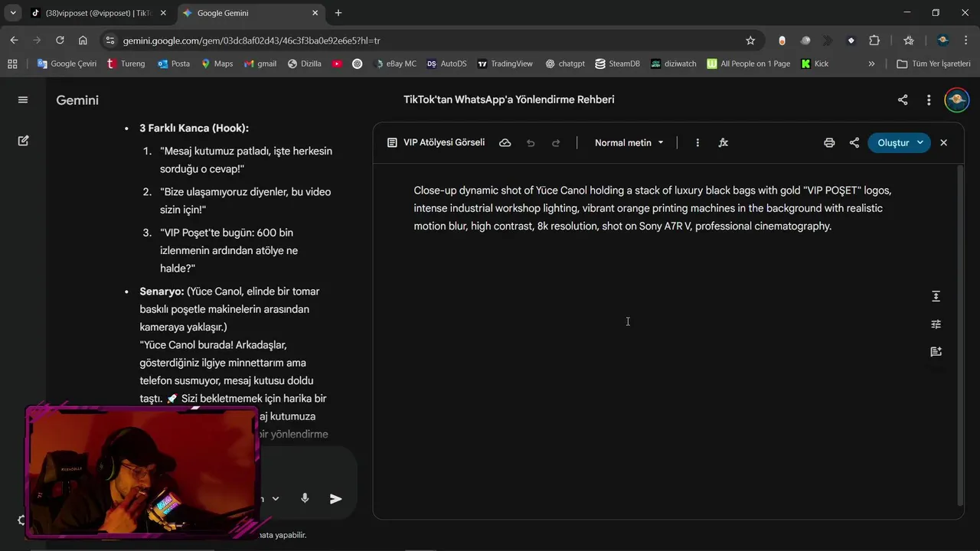The height and width of the screenshot is (551, 980).
Task: Open the diziwatch bookmark
Action: point(673,64)
